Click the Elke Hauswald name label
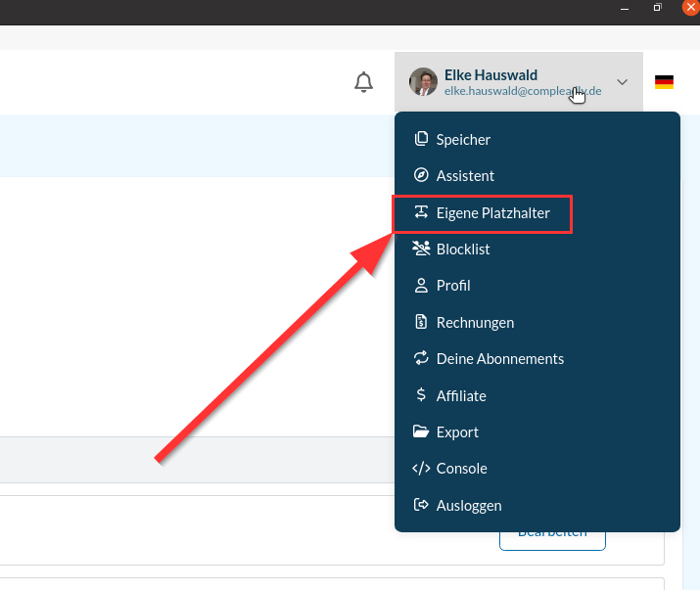The image size is (700, 590). [490, 74]
